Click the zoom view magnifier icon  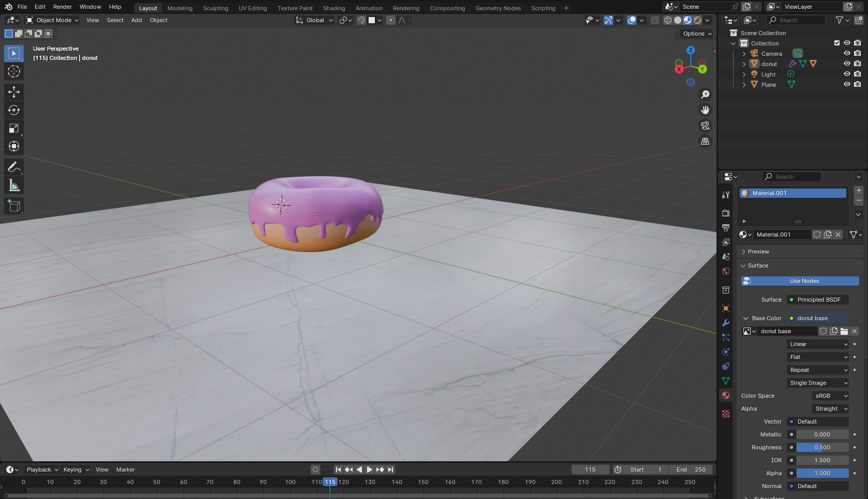tap(705, 95)
